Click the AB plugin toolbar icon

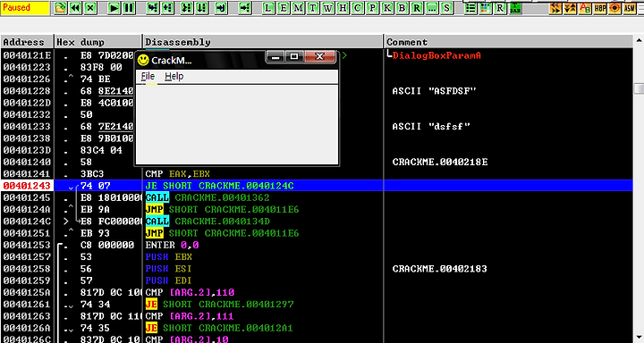click(585, 8)
